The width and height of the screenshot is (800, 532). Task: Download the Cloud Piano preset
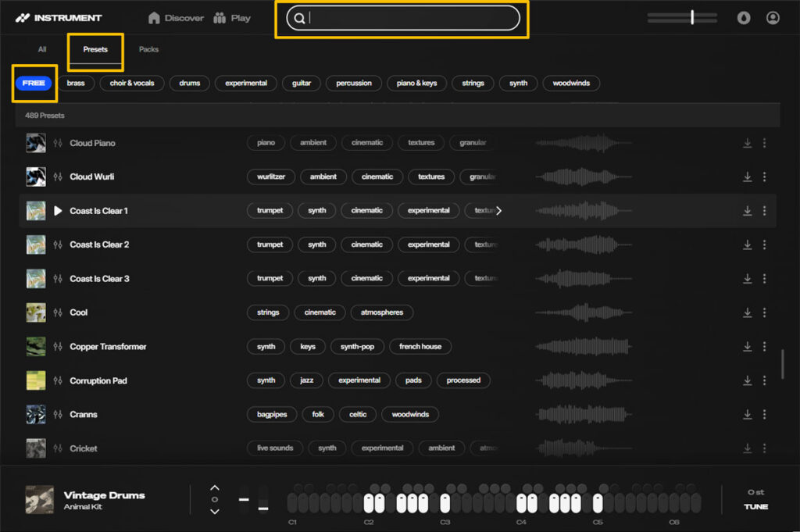tap(747, 144)
